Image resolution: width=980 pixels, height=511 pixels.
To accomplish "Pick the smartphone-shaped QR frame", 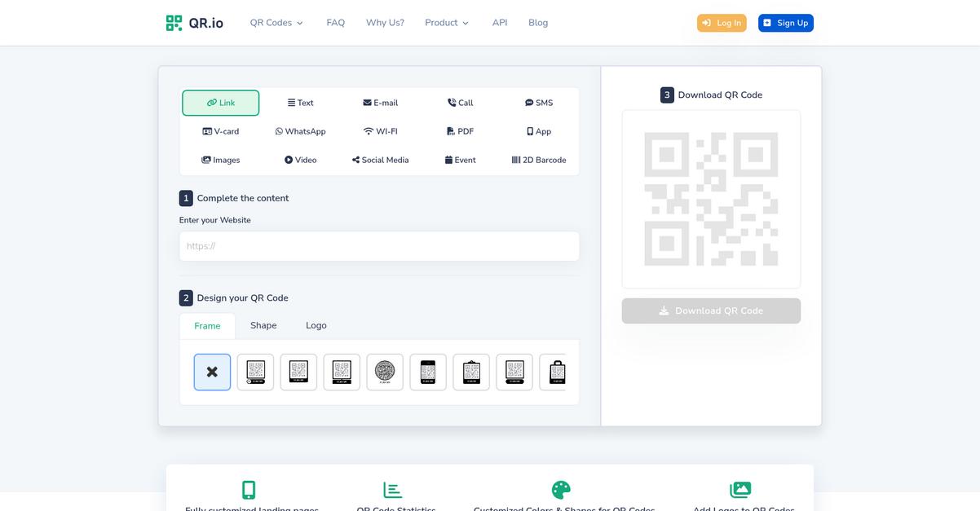I will (x=428, y=372).
